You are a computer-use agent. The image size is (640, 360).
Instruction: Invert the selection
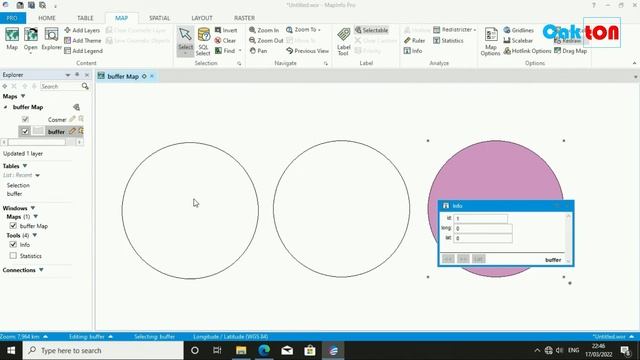coord(226,30)
